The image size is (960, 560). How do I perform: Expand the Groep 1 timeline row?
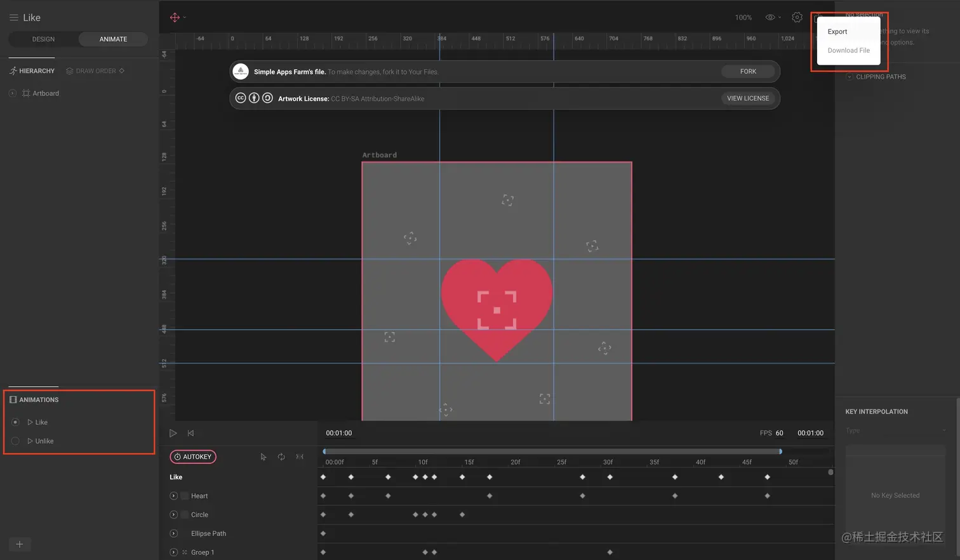click(173, 552)
